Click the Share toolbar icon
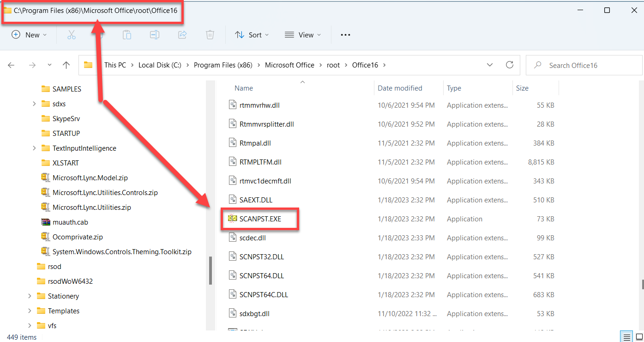This screenshot has width=644, height=342. [182, 35]
